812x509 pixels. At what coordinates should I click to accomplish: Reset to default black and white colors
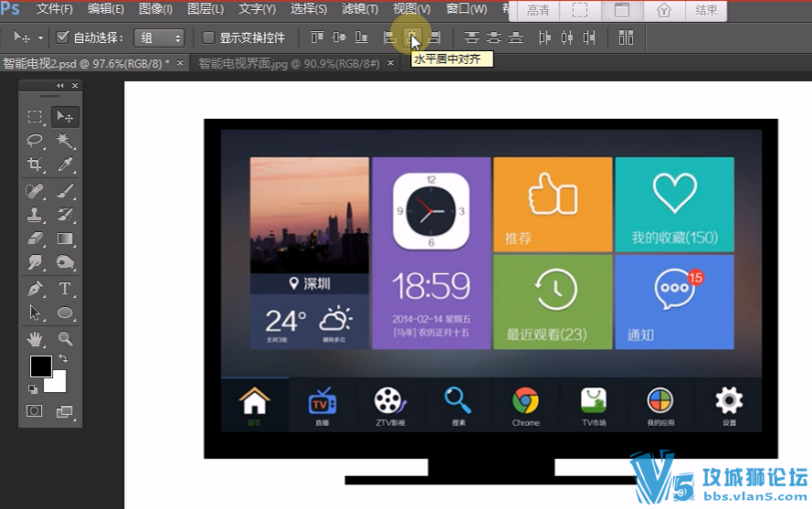[32, 388]
